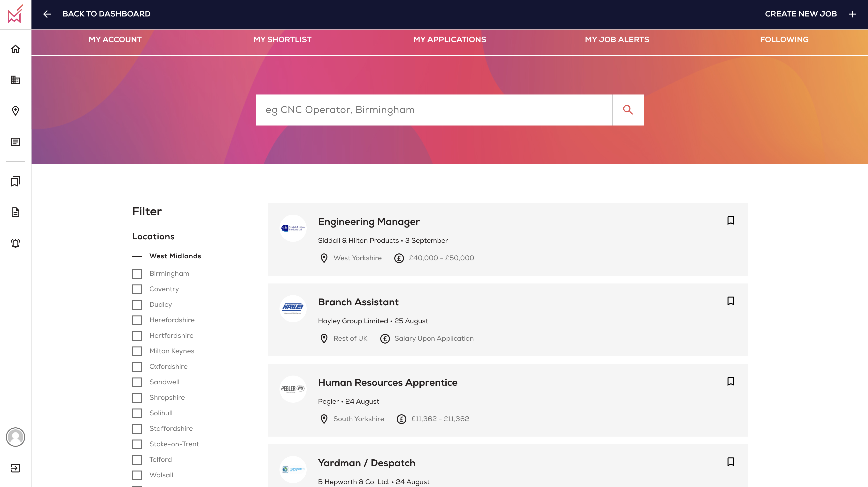Collapse the West Midlands location group
This screenshot has width=868, height=487.
pos(137,256)
